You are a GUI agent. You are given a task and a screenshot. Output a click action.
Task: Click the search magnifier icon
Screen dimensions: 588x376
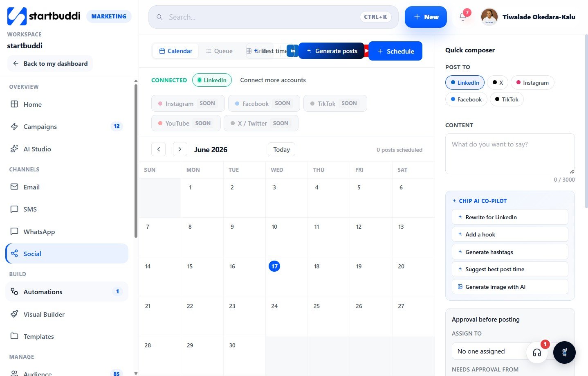tap(159, 17)
